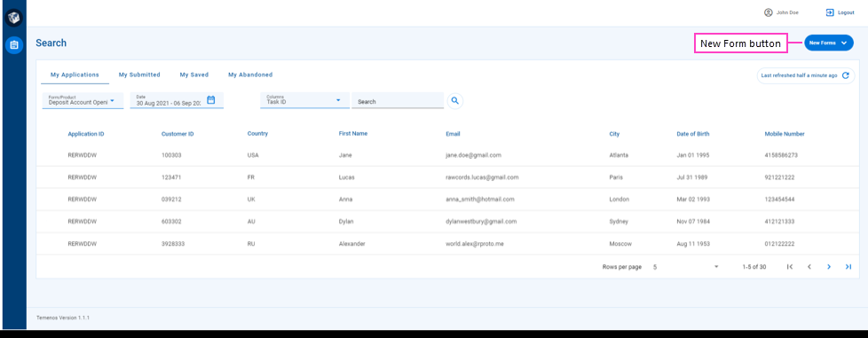Click the magnifier search icon button
The width and height of the screenshot is (868, 338).
[x=455, y=100]
